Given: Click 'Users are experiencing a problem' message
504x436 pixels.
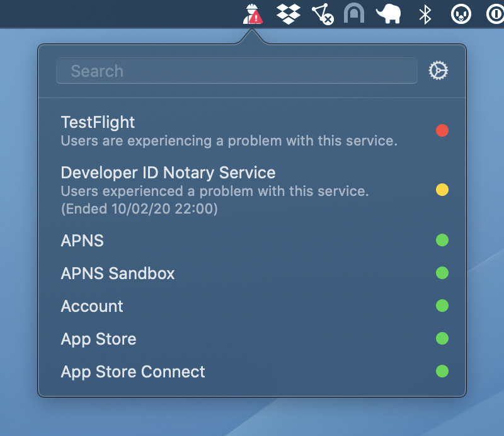Looking at the screenshot, I should [229, 141].
